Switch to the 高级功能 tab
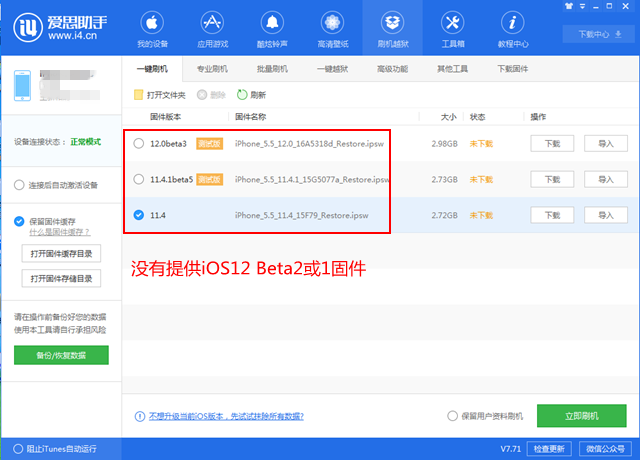 (x=393, y=69)
